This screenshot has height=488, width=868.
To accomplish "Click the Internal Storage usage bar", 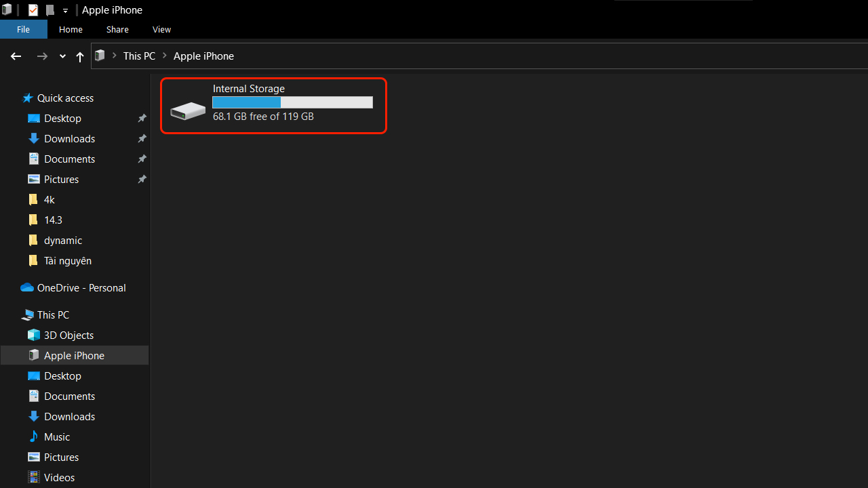I will pyautogui.click(x=292, y=102).
